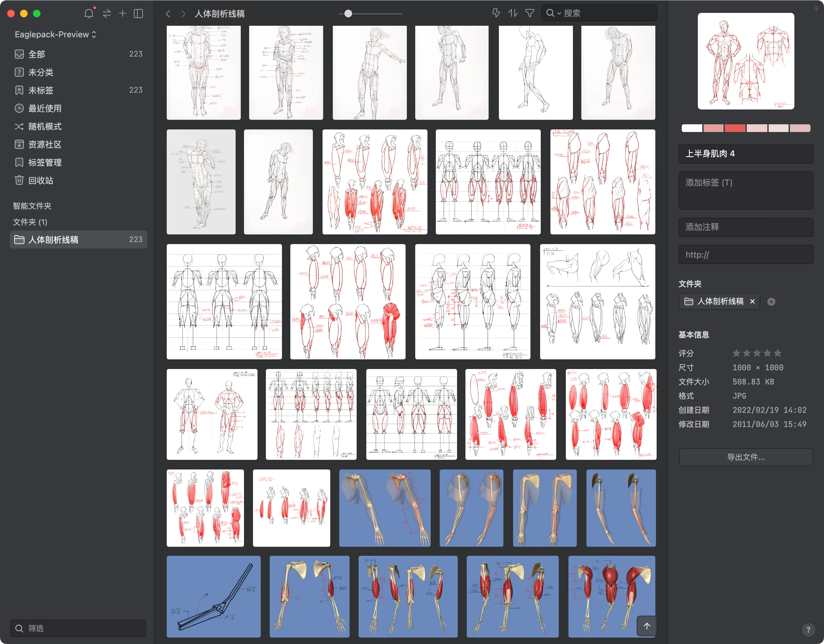The height and width of the screenshot is (644, 824).
Task: Click the 筛选 filter field at sidebar bottom
Action: 78,628
